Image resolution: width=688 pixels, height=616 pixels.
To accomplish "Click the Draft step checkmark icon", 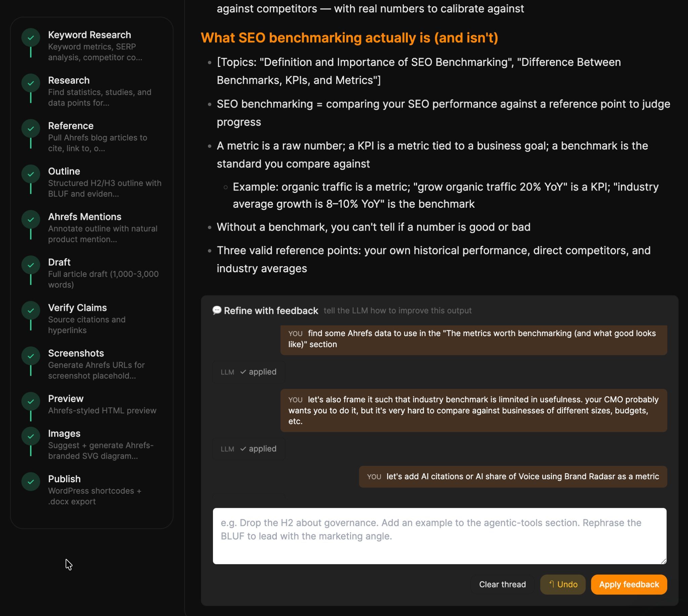I will (x=31, y=265).
